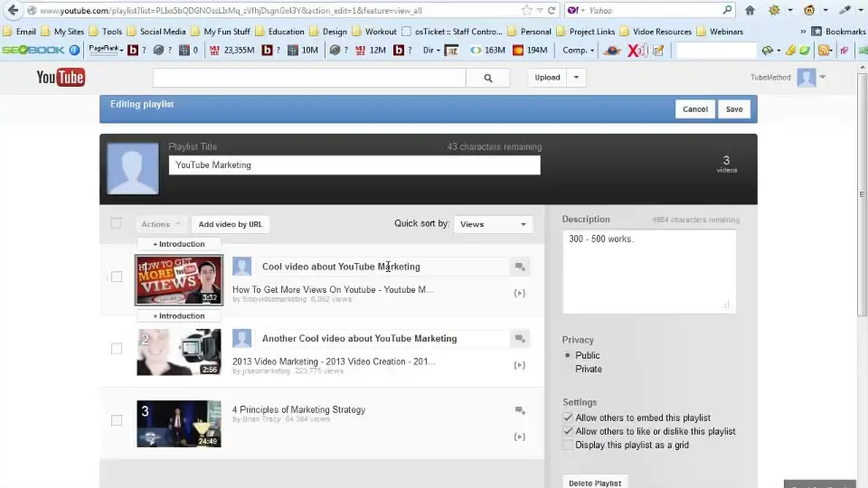Toggle Allow others to like or dislike
The width and height of the screenshot is (868, 488).
[x=568, y=431]
